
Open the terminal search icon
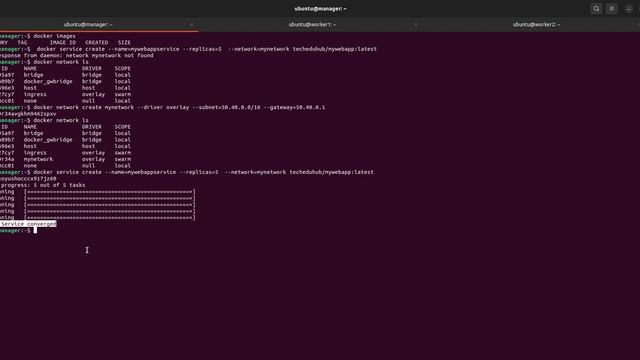point(596,9)
